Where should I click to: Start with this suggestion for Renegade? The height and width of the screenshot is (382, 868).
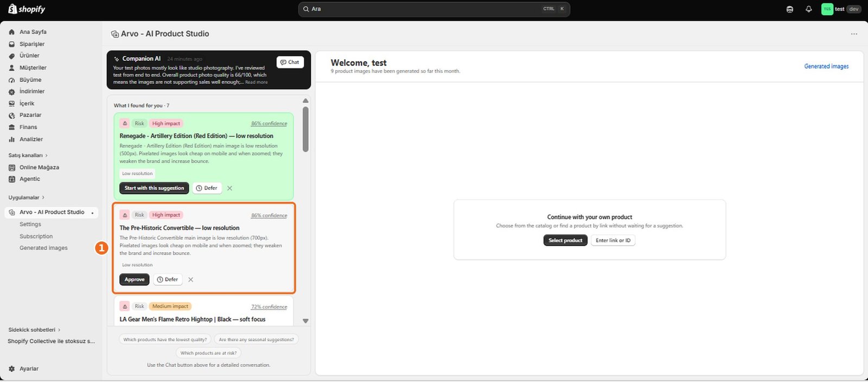click(154, 188)
